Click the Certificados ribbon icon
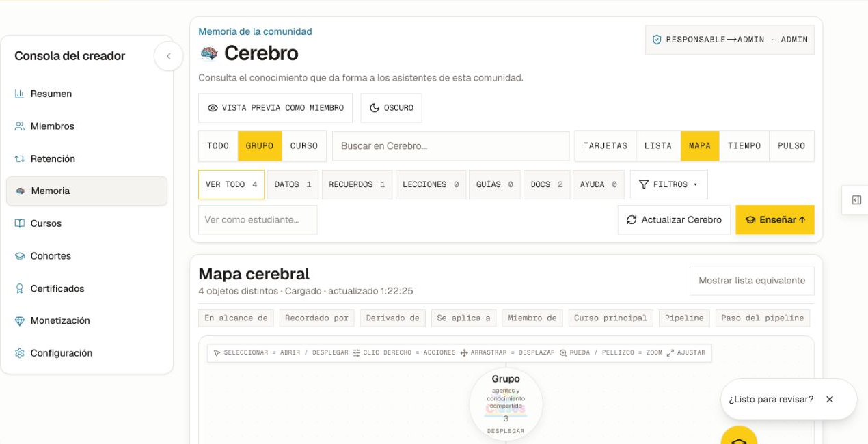868x444 pixels. (x=19, y=288)
